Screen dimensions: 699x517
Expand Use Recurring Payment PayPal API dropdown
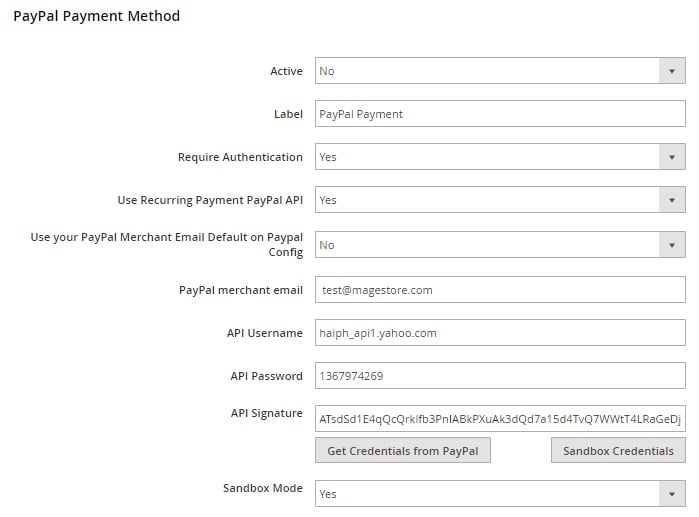tap(500, 200)
